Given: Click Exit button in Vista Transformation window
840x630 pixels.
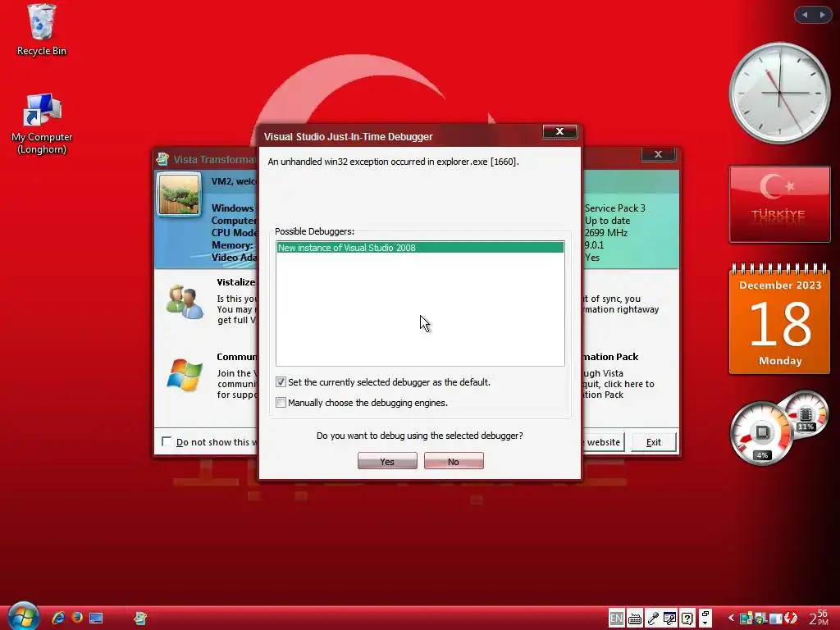Looking at the screenshot, I should [x=654, y=442].
